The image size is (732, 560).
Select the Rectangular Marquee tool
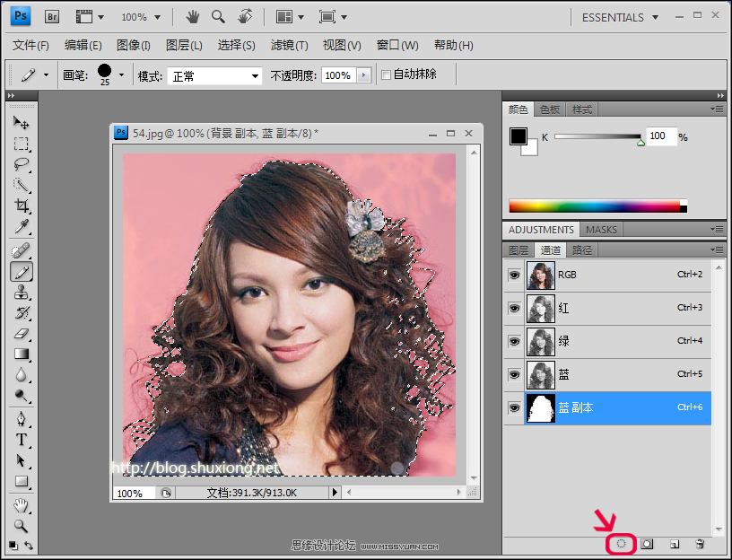point(21,144)
